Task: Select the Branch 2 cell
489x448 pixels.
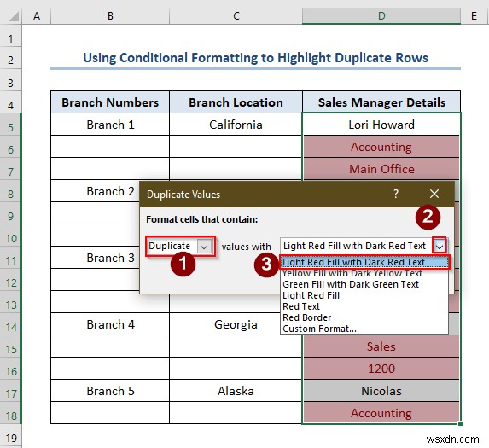Action: click(95, 191)
